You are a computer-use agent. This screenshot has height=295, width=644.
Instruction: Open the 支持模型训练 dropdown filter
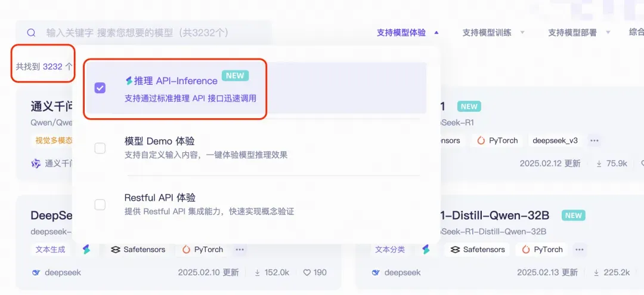pyautogui.click(x=493, y=32)
